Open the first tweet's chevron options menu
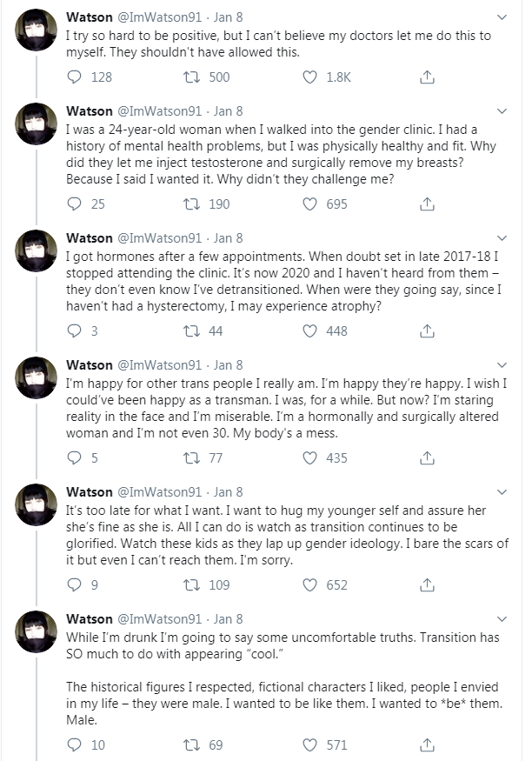The height and width of the screenshot is (761, 532). [502, 17]
